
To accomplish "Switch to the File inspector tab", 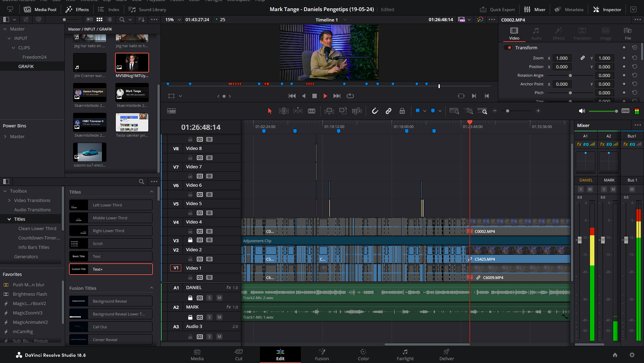I will click(x=628, y=34).
